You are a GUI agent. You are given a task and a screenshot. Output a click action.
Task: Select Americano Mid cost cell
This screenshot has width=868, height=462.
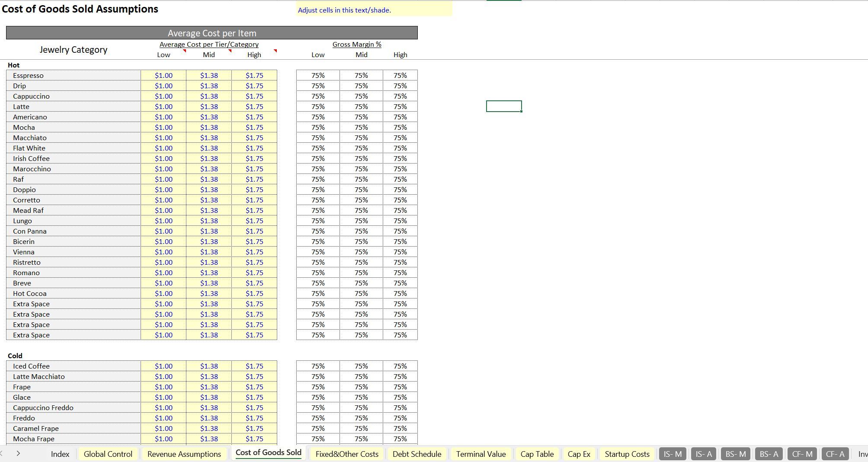209,117
